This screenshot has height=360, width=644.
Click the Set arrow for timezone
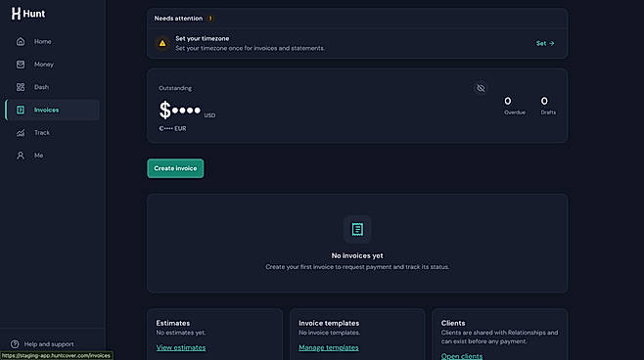(x=545, y=43)
